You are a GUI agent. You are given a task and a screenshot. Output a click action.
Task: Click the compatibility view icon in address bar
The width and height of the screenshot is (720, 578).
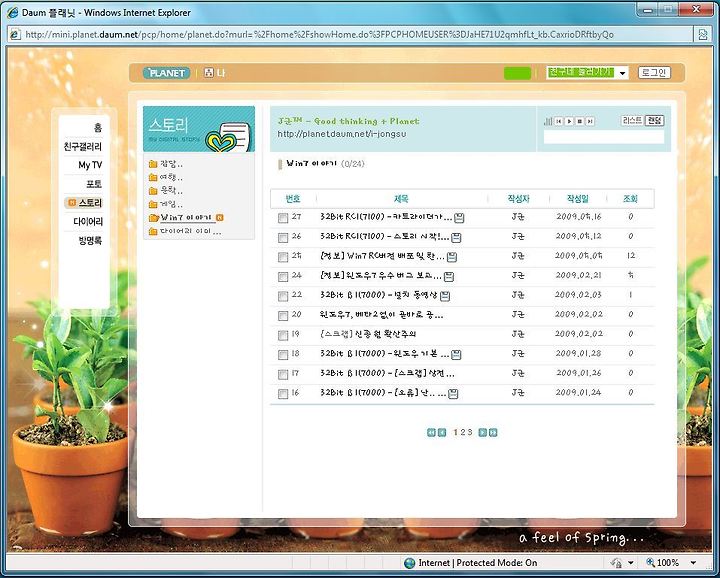703,34
